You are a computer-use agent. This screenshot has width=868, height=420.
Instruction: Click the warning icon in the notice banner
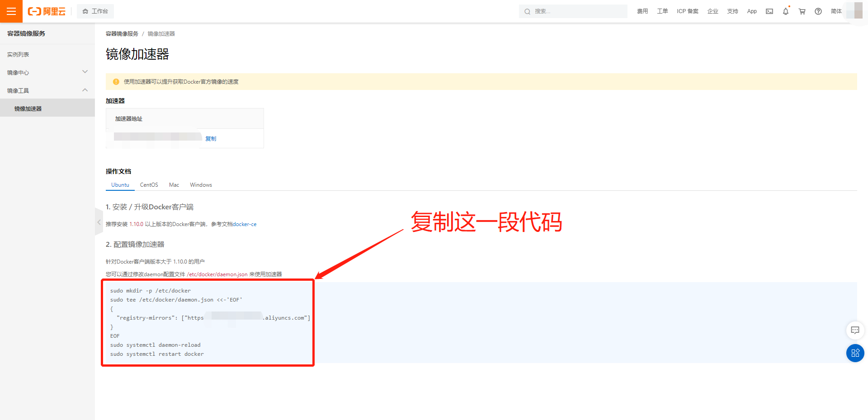tap(116, 82)
